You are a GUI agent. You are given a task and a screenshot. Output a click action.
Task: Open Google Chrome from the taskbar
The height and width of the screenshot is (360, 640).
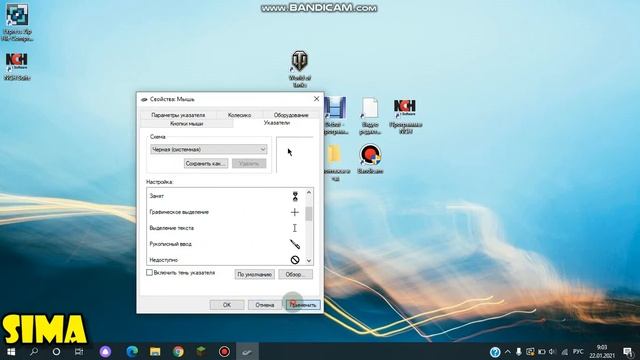click(178, 351)
